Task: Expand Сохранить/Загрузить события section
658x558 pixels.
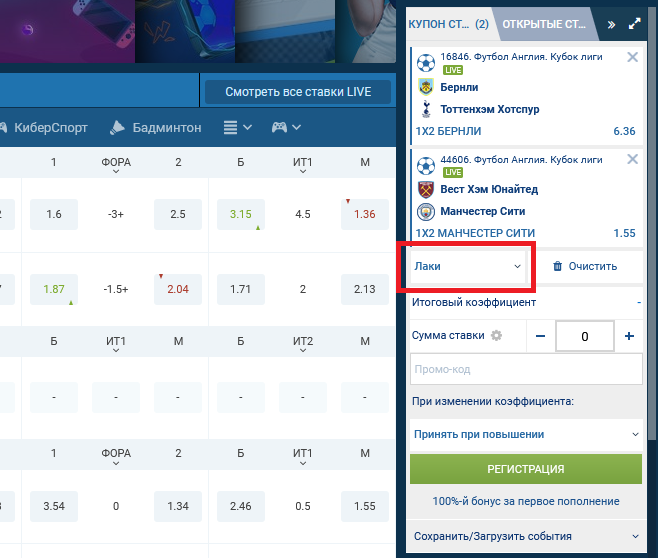Action: [x=526, y=537]
